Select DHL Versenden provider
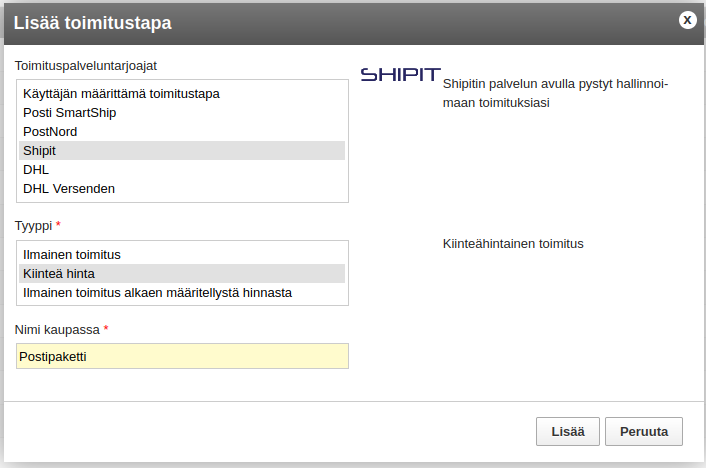Screen dimensions: 706x468 [182, 188]
